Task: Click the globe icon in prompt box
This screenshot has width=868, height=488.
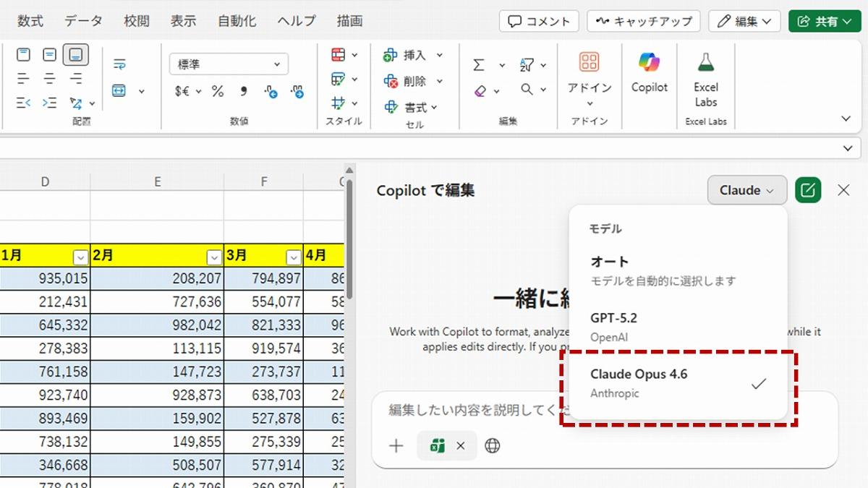Action: click(493, 445)
